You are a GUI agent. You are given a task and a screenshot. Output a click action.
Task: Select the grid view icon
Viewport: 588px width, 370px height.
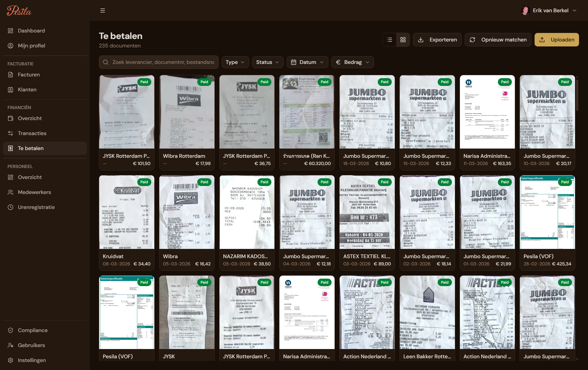pyautogui.click(x=403, y=39)
